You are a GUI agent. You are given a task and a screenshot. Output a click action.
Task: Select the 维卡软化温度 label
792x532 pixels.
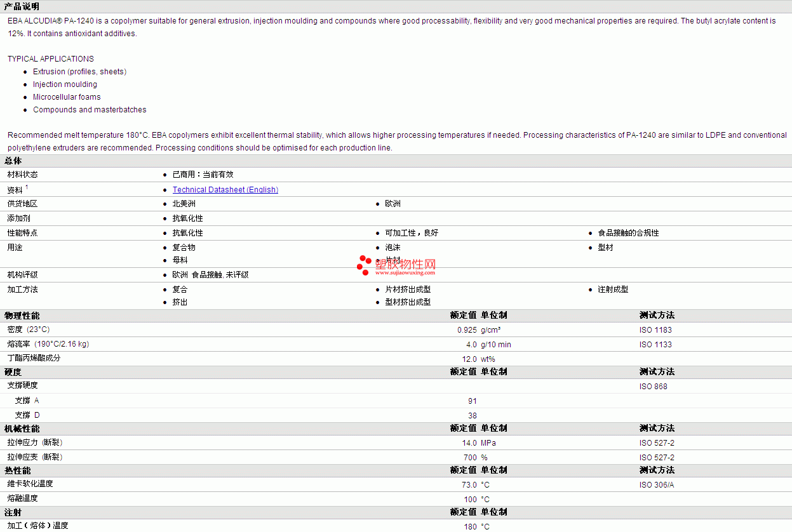click(x=30, y=484)
